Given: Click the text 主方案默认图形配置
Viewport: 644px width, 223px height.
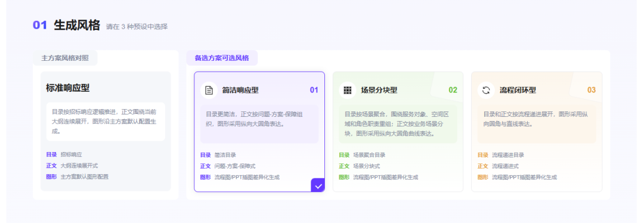Looking at the screenshot, I should click(85, 177).
